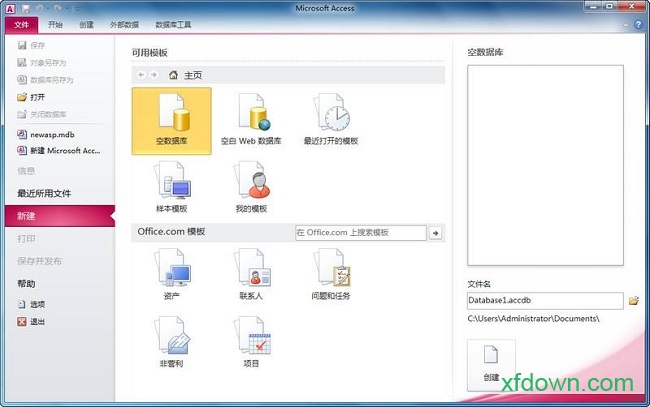Switch to the 数据库工具 Database Tools tab
Screen dimensions: 650x407
coord(173,25)
